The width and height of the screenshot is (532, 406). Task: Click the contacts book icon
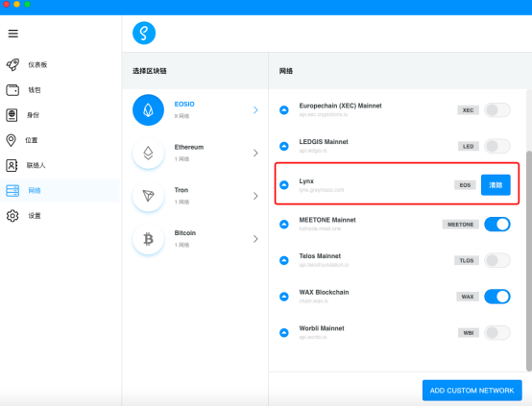pyautogui.click(x=12, y=165)
